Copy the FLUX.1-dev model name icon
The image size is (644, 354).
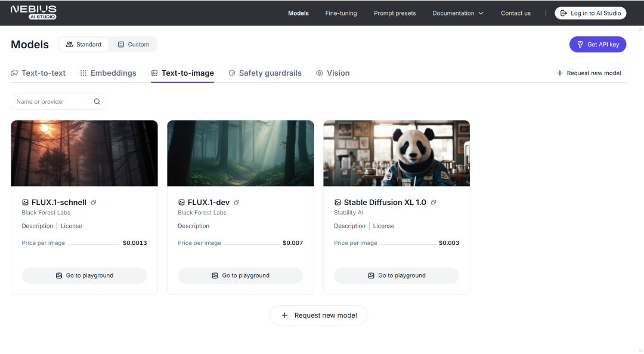237,203
